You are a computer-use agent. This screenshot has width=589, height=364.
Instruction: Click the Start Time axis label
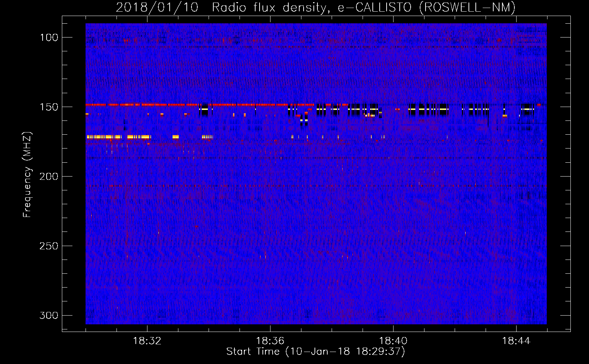tap(316, 352)
